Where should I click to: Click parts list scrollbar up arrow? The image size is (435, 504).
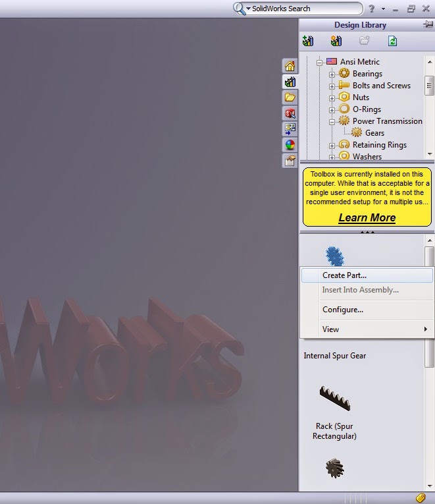coord(430,240)
